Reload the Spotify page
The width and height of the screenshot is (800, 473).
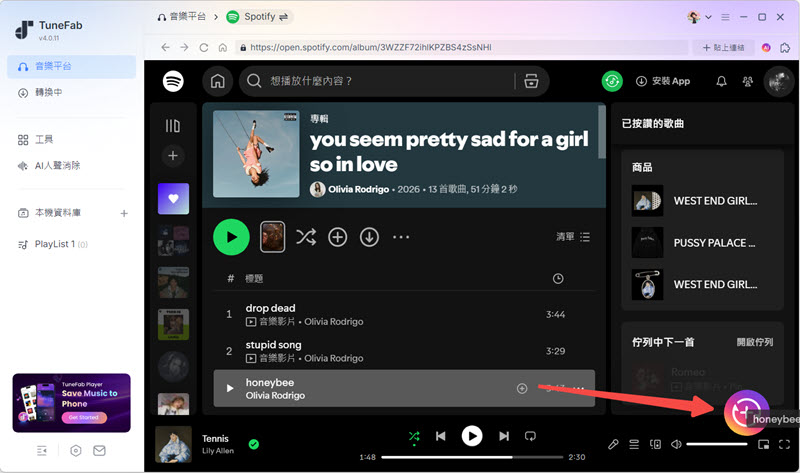click(x=204, y=47)
